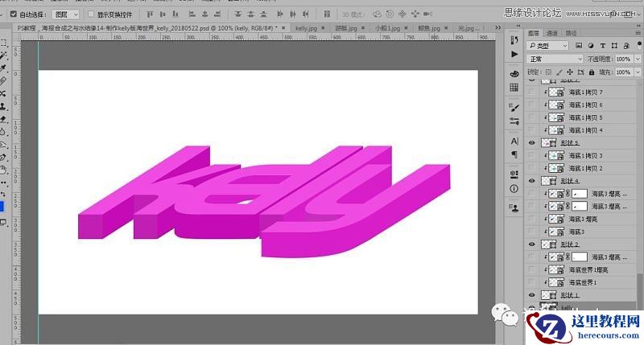Switch to the 通道 channels tab

tap(552, 33)
